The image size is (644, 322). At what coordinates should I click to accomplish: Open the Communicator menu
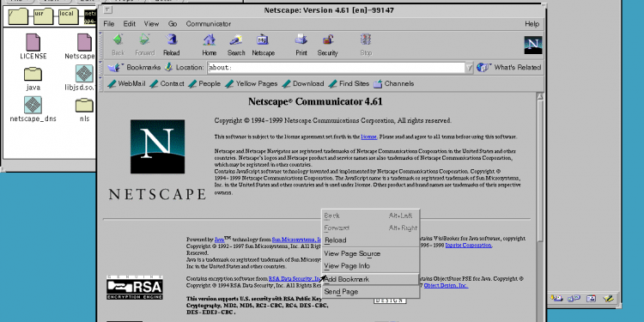(x=209, y=24)
